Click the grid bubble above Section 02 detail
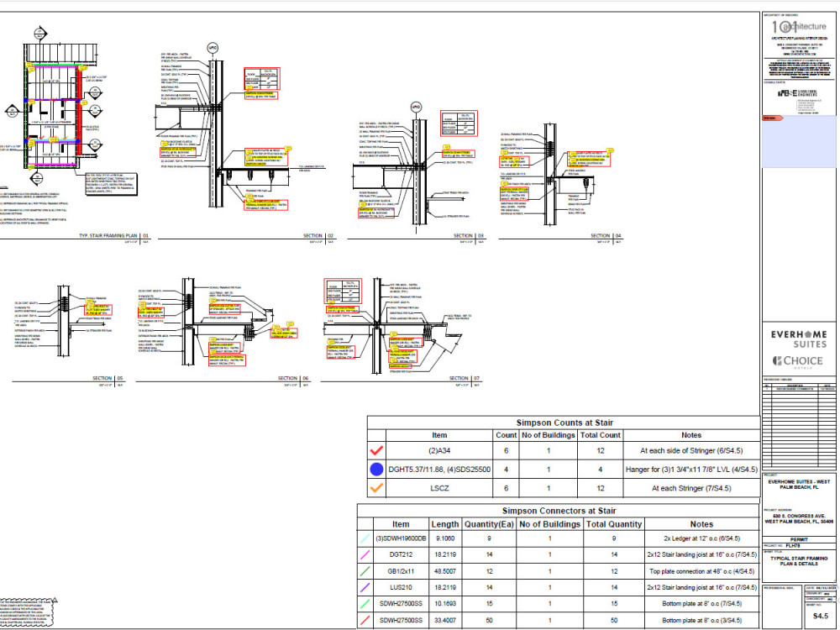This screenshot has width=840, height=630. point(213,48)
